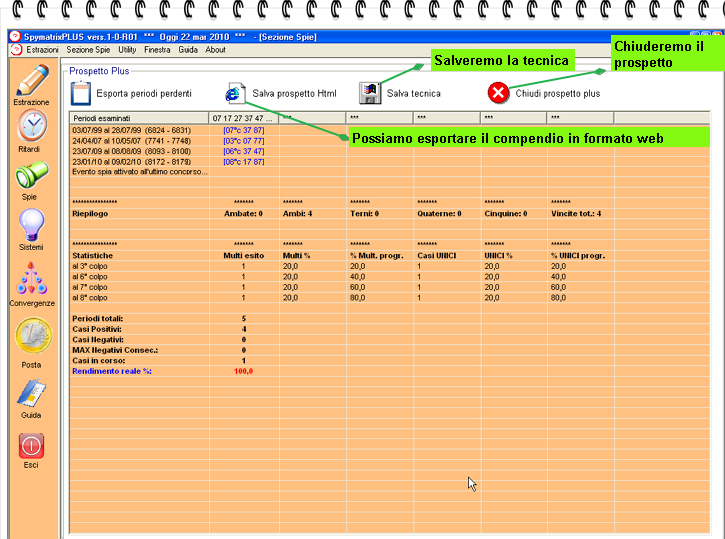Click the small icon left of Estrazioni menu
725x539 pixels.
(16, 49)
